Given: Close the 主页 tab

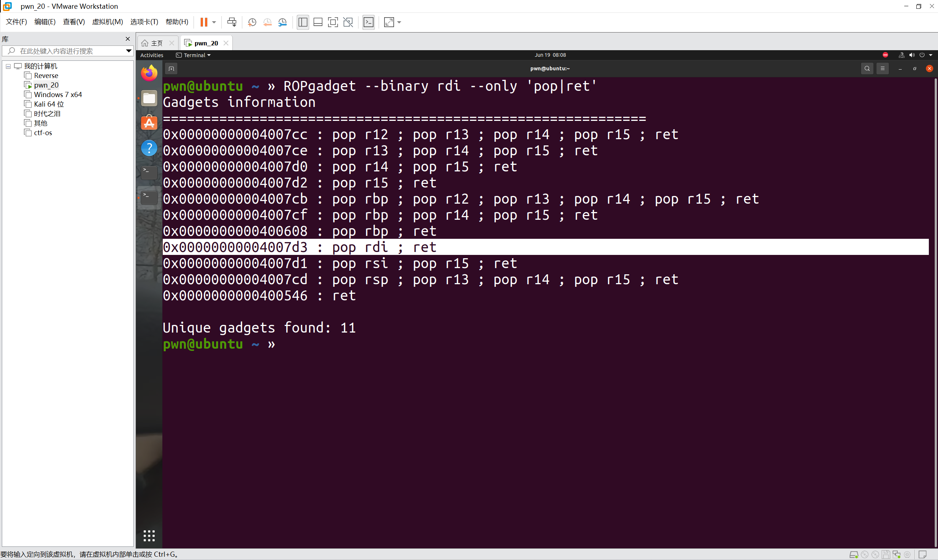Looking at the screenshot, I should (172, 43).
